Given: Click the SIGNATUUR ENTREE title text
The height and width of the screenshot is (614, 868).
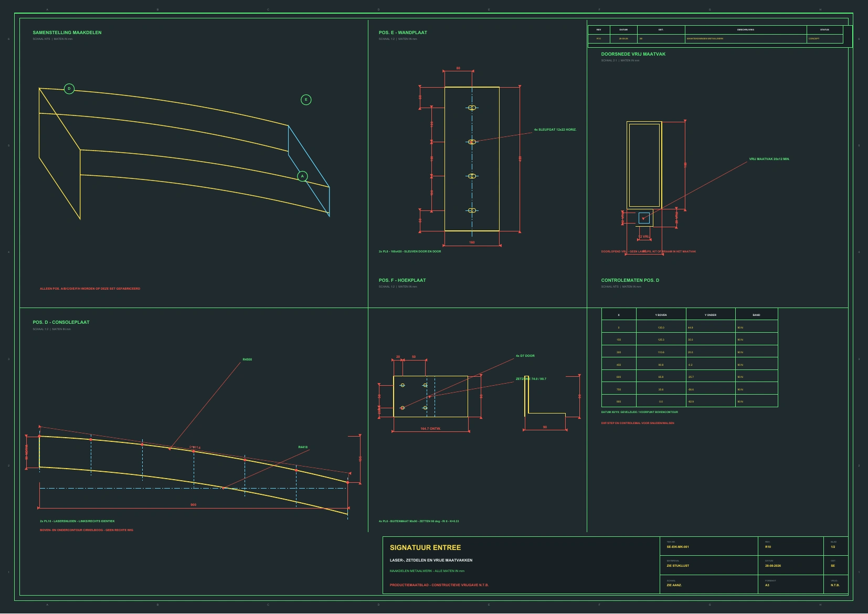Looking at the screenshot, I should click(x=425, y=547).
